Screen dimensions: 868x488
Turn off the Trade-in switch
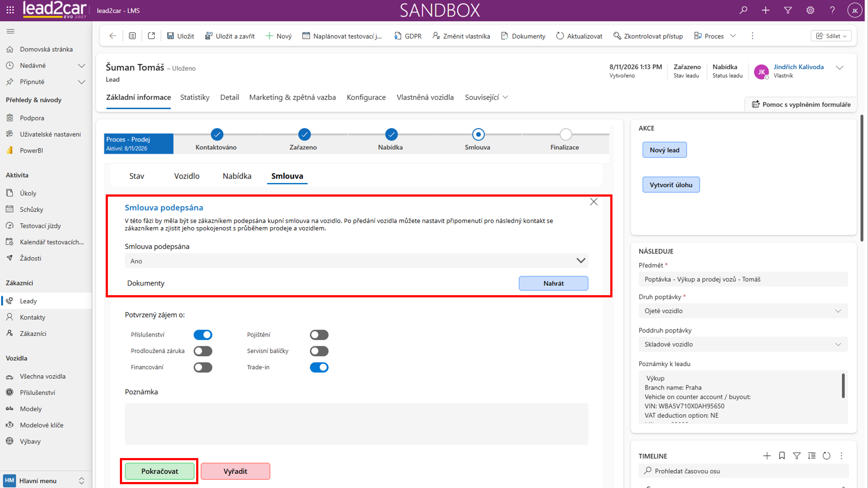click(319, 368)
